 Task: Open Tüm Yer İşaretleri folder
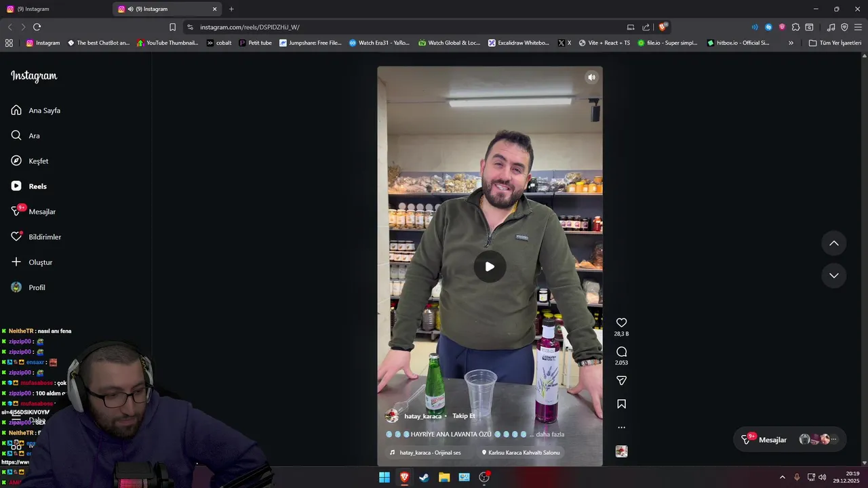pyautogui.click(x=835, y=43)
